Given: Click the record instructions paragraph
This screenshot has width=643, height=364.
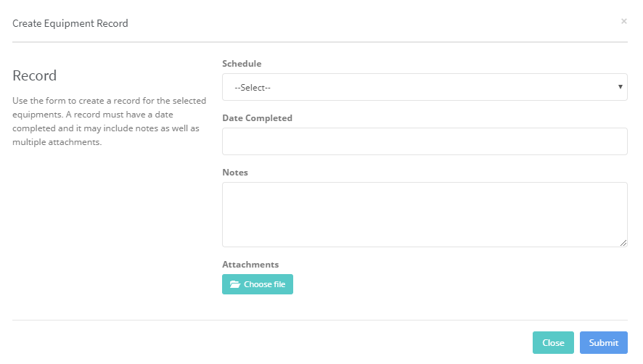Looking at the screenshot, I should (109, 121).
